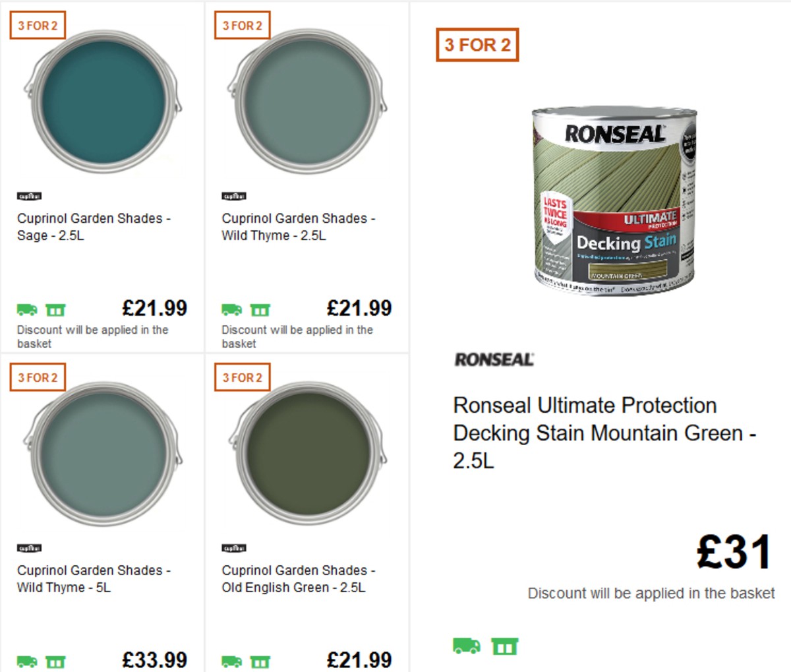The image size is (791, 672).
Task: Click the store collection icon under Wild Thyme 2.5L
Action: pos(262,309)
